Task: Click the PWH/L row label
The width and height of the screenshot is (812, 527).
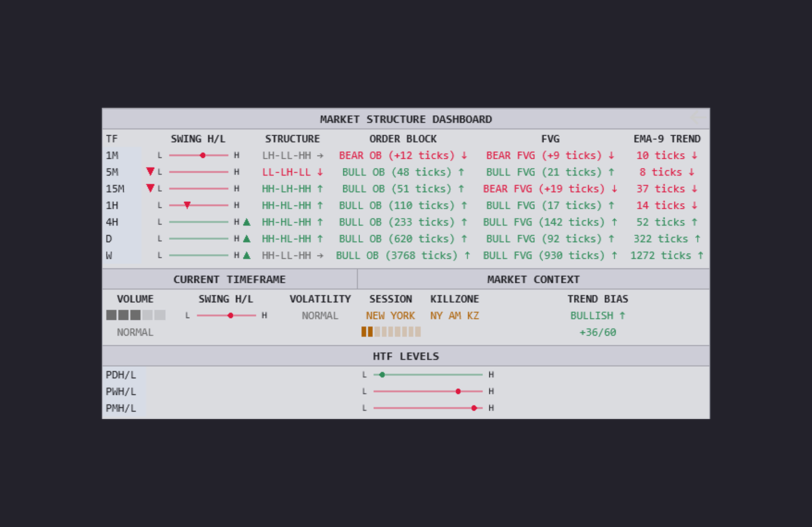Action: (121, 391)
